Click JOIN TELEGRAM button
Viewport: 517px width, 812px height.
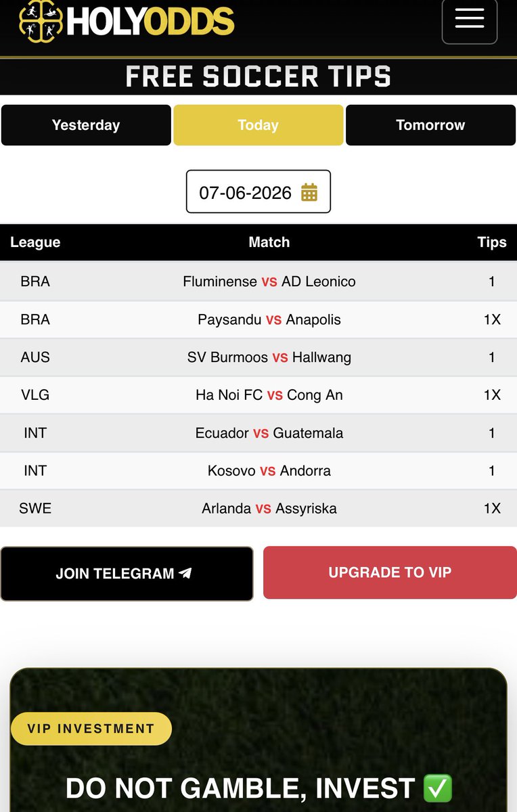[127, 573]
